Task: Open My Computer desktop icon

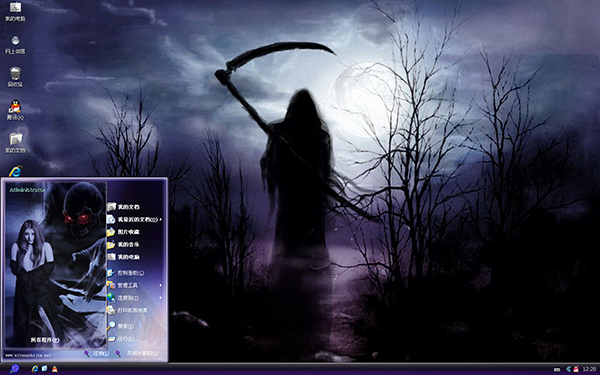Action: pos(15,11)
